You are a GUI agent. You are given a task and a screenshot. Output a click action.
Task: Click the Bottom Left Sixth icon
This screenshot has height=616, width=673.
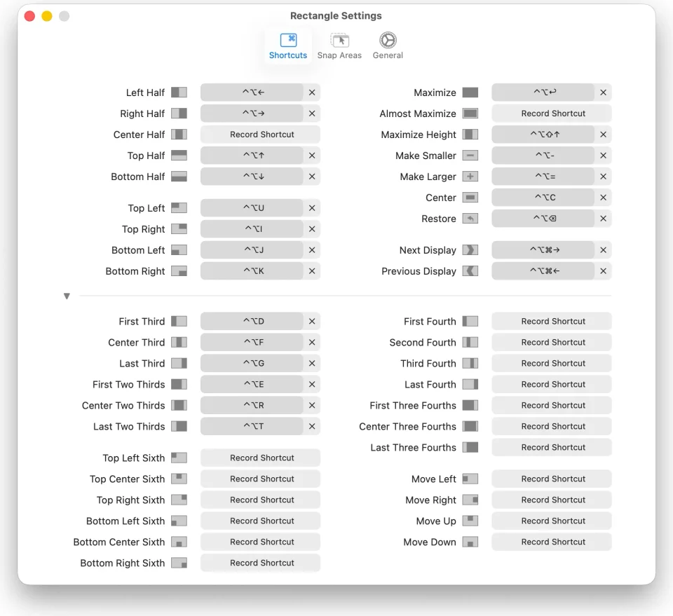click(179, 521)
